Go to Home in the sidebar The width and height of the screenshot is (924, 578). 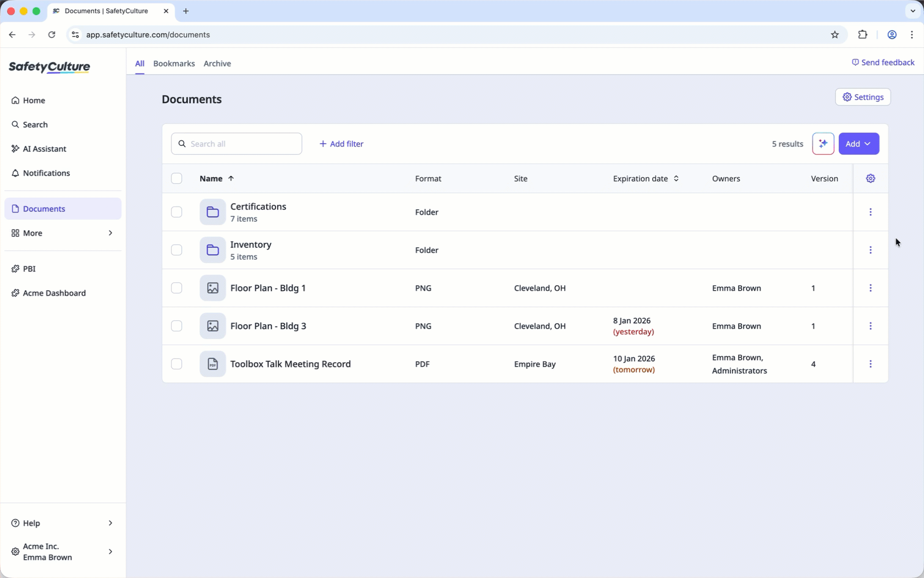click(x=63, y=100)
